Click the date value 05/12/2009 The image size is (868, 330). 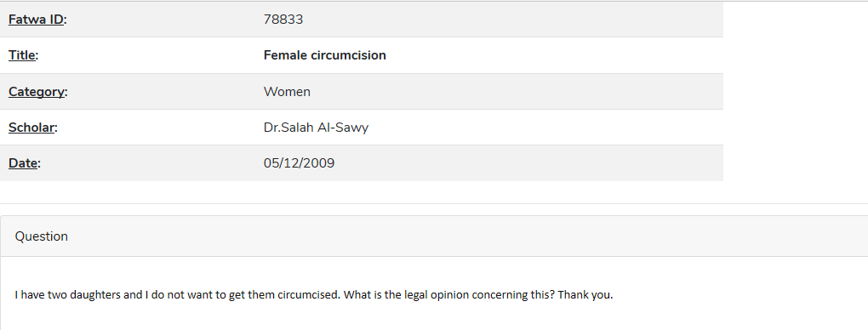[x=299, y=163]
